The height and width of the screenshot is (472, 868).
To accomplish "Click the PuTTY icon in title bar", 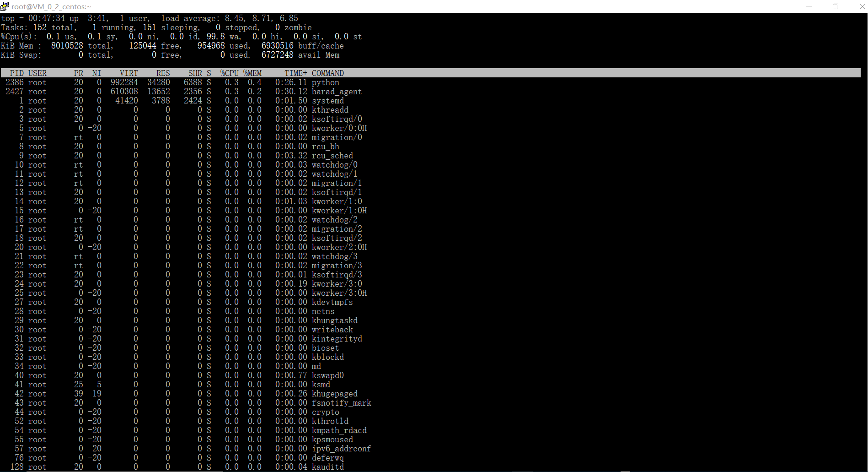I will [5, 6].
